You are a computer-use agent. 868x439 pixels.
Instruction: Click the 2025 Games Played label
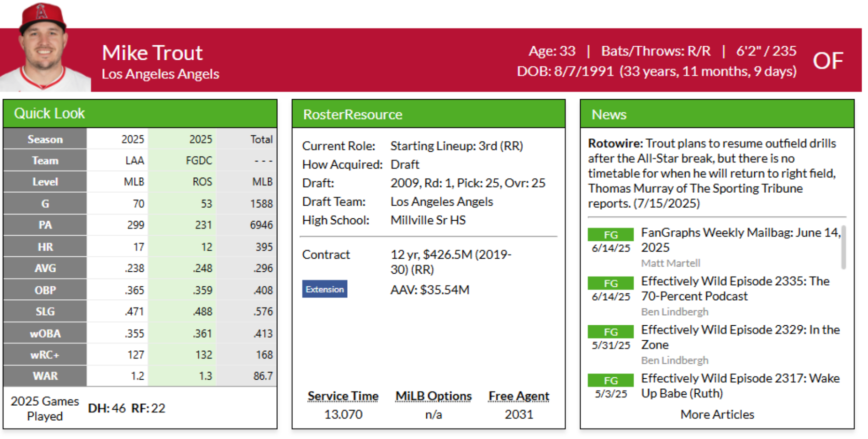click(45, 409)
